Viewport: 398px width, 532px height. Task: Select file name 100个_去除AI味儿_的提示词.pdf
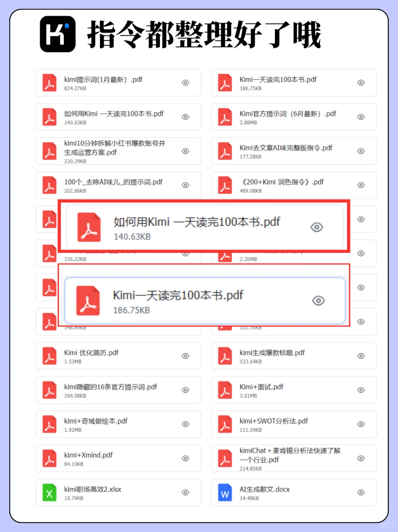(x=114, y=182)
